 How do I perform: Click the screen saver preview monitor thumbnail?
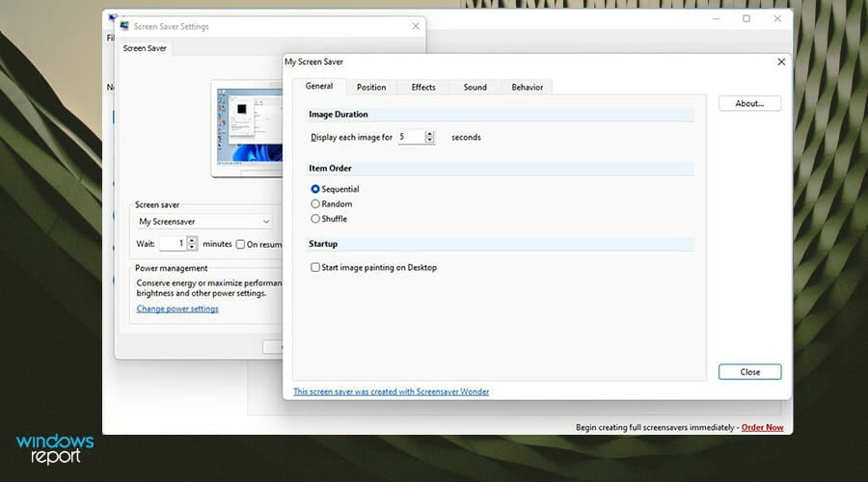(x=247, y=125)
